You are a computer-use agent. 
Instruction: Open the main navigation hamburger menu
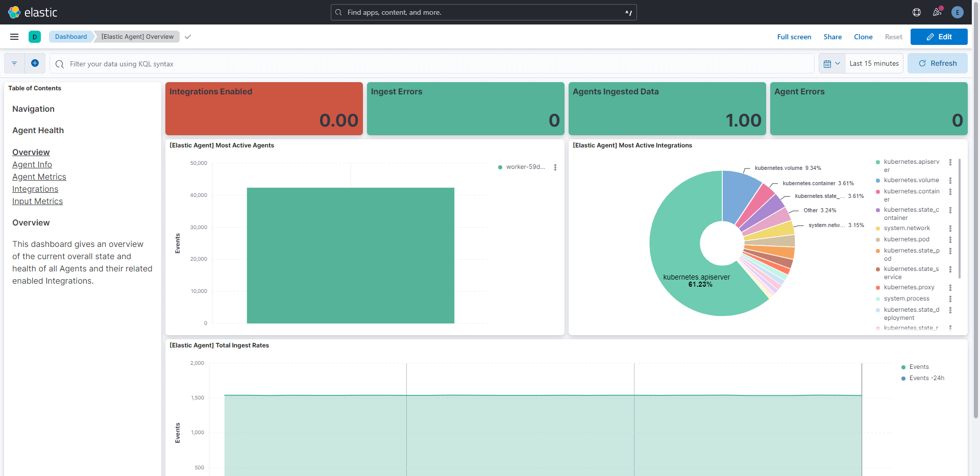click(x=14, y=37)
